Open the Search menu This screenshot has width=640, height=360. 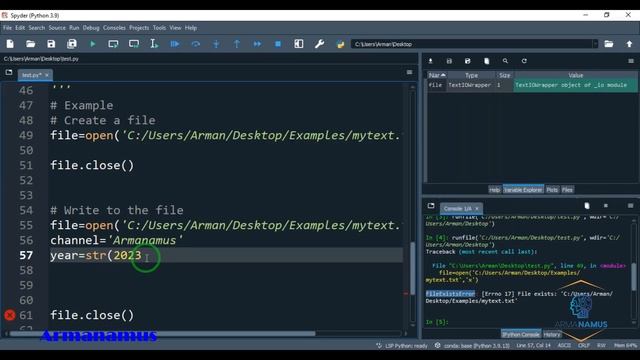(37, 28)
